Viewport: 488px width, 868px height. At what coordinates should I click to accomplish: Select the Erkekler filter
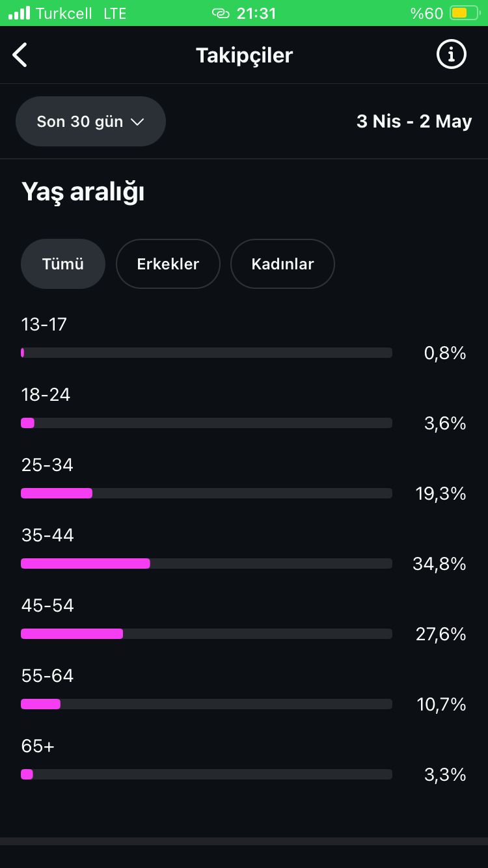coord(168,264)
